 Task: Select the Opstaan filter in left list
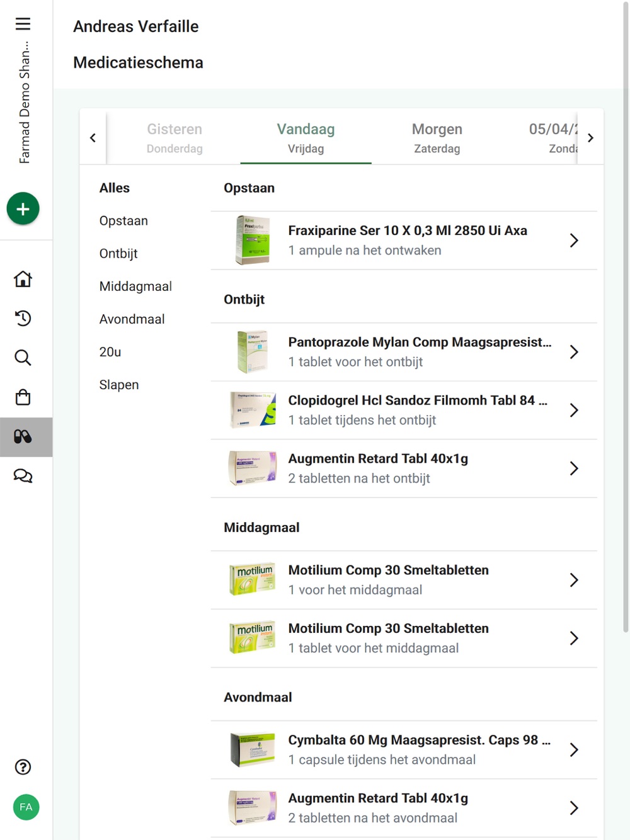123,221
